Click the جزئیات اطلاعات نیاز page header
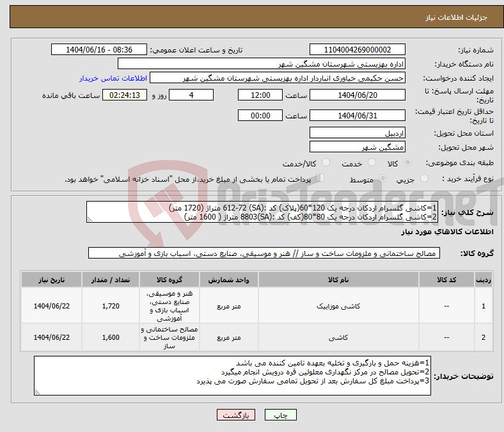This screenshot has height=432, width=504. [x=456, y=17]
